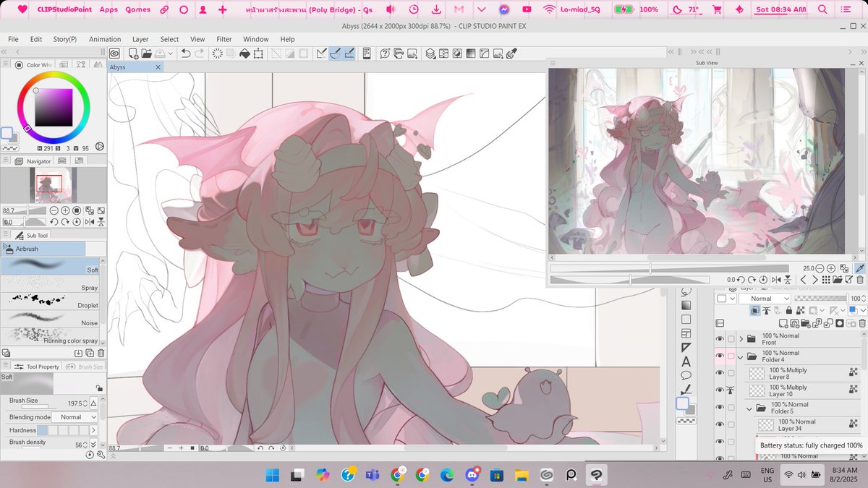Hide Layer 34 with eye icon
Screen dimensions: 868x488
tap(720, 425)
